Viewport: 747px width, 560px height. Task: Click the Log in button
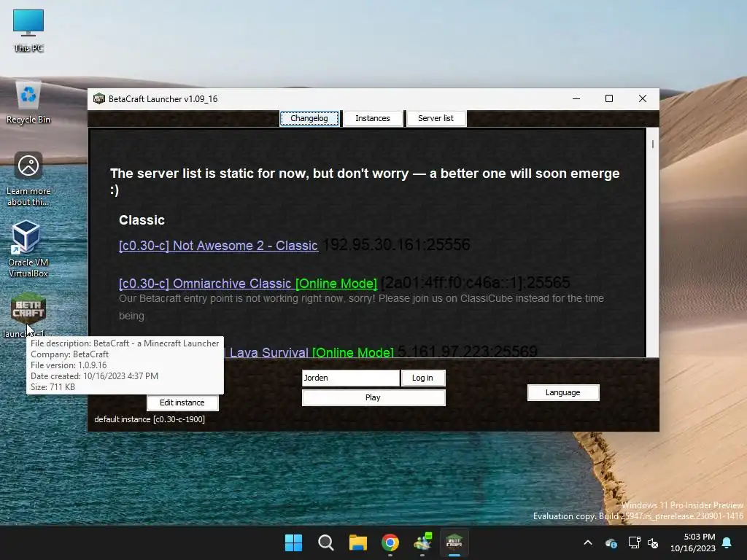coord(422,378)
